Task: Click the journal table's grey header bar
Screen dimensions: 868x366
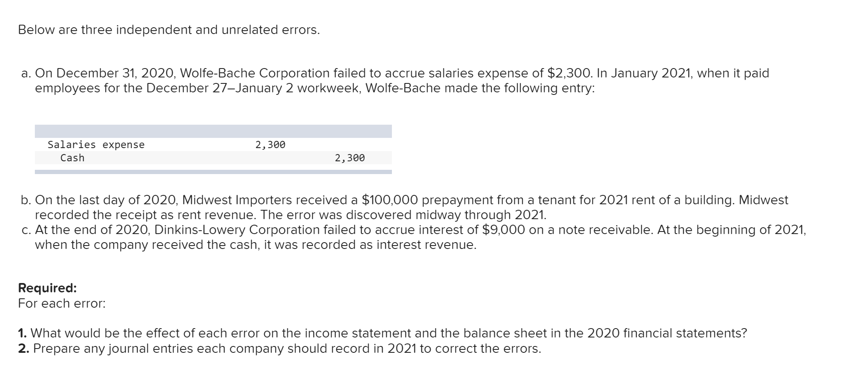Action: pyautogui.click(x=213, y=131)
